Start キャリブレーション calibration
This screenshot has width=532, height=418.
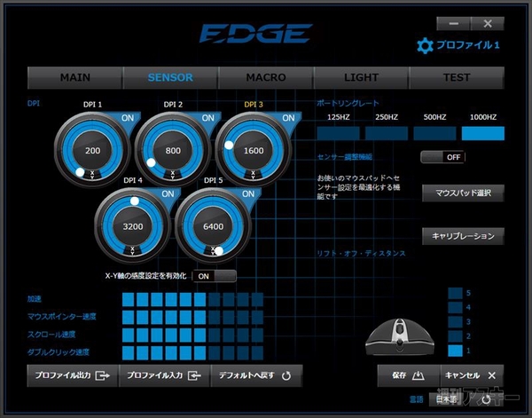pyautogui.click(x=463, y=236)
